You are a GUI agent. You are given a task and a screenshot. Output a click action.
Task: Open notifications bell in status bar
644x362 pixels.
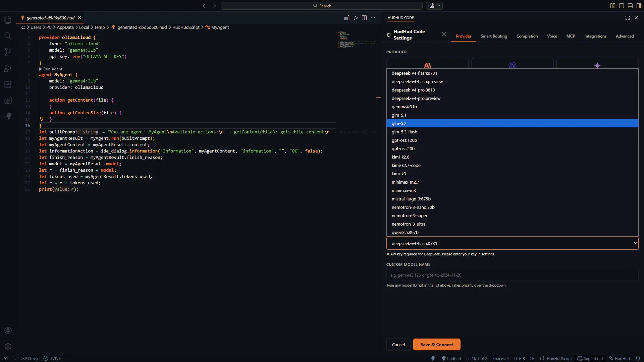[638, 358]
